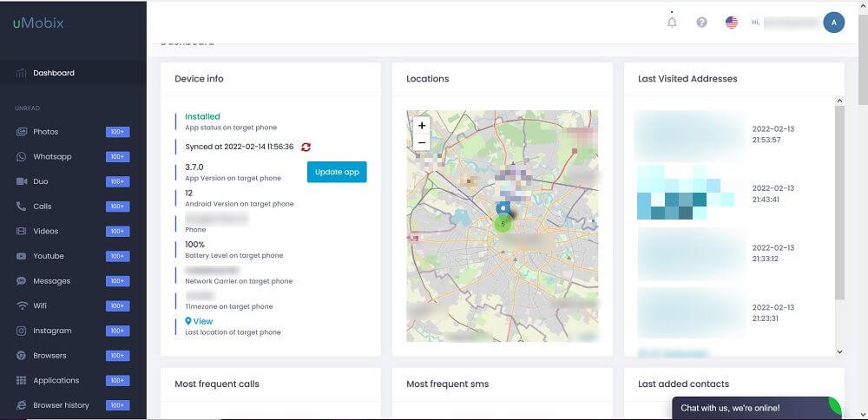Click the green cluster marker on map
Screen dimensions: 868x420
503,224
